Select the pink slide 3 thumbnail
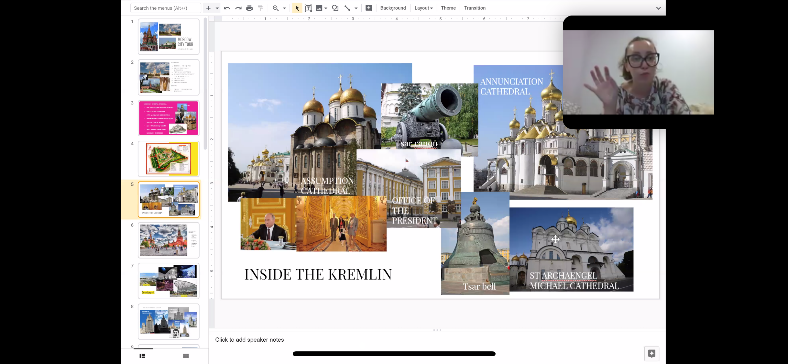The image size is (788, 364). click(x=169, y=118)
